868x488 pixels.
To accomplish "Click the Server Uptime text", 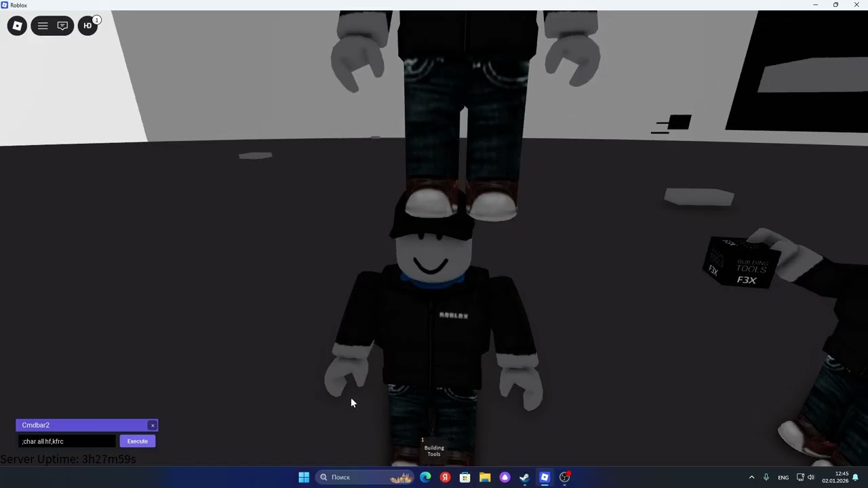I will pos(68,459).
